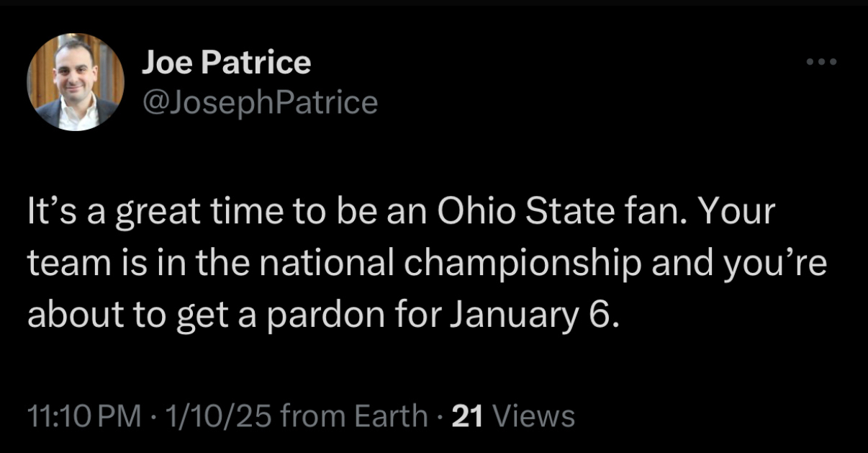Image resolution: width=868 pixels, height=453 pixels.
Task: Click the three-dot more options icon
Action: pyautogui.click(x=821, y=63)
